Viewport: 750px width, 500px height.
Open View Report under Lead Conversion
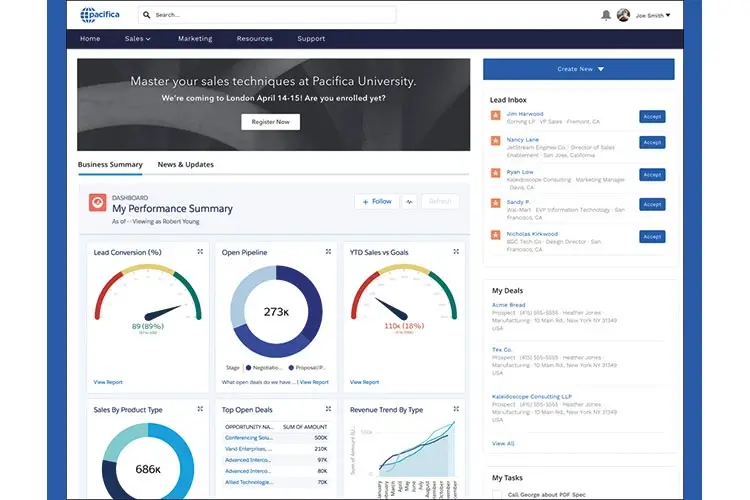108,382
